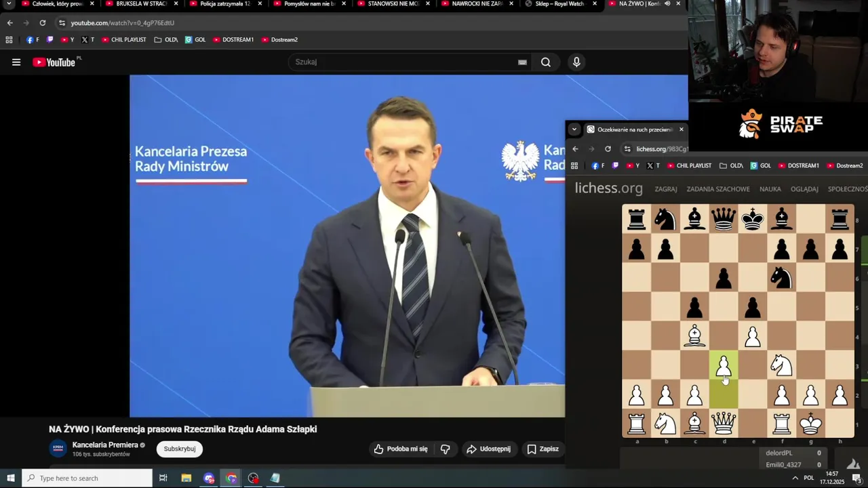Expand tab search dropdown in lichess window
The image size is (868, 488).
[x=574, y=129]
